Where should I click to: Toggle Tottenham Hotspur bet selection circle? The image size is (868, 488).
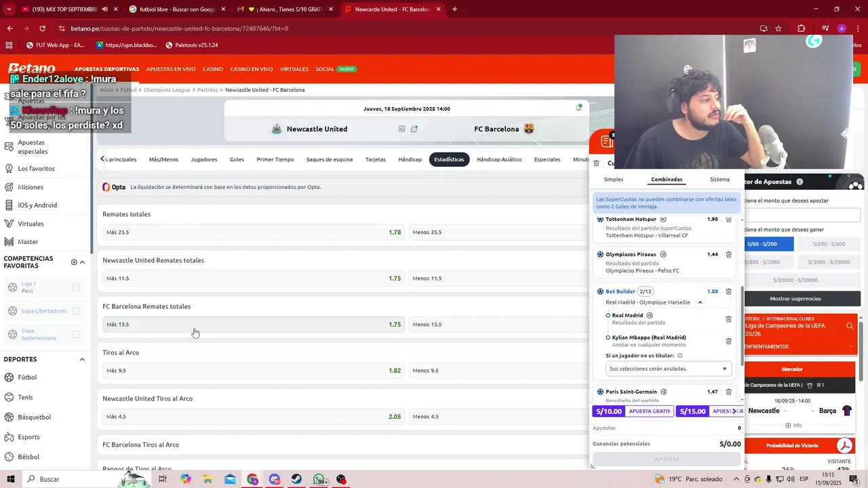pyautogui.click(x=600, y=220)
